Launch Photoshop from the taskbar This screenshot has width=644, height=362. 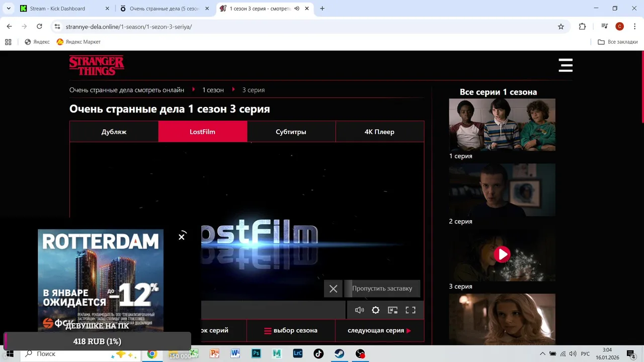click(x=256, y=354)
